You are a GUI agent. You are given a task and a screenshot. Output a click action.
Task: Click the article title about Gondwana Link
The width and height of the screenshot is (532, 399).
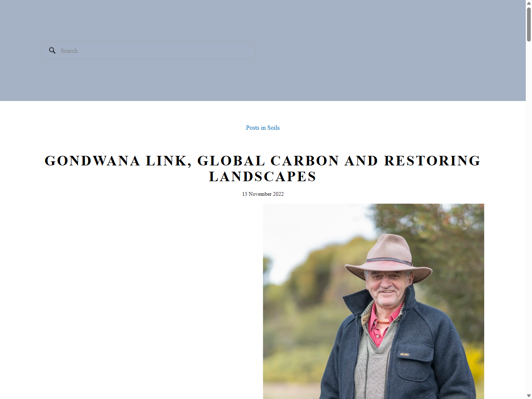[263, 168]
